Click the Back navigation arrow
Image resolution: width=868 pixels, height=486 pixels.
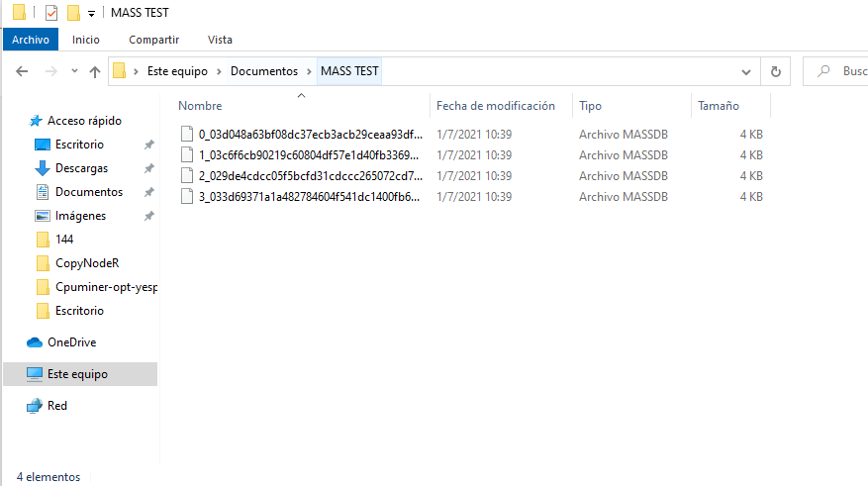[22, 71]
